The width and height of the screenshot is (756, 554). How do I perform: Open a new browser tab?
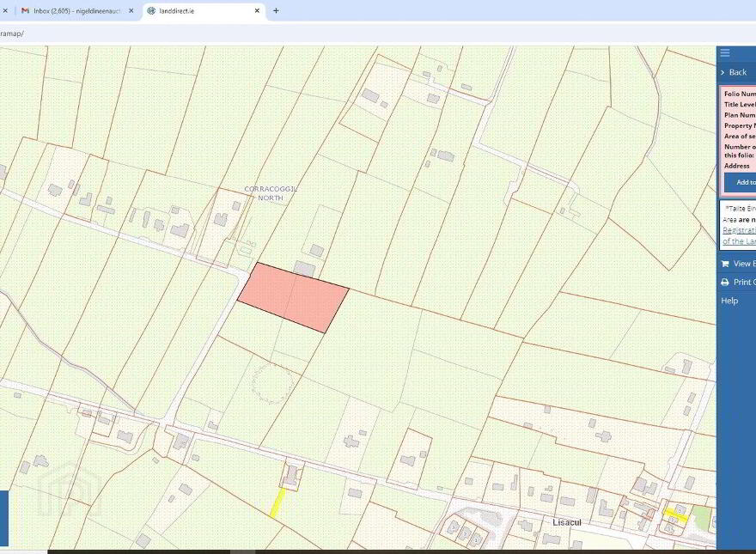tap(276, 10)
